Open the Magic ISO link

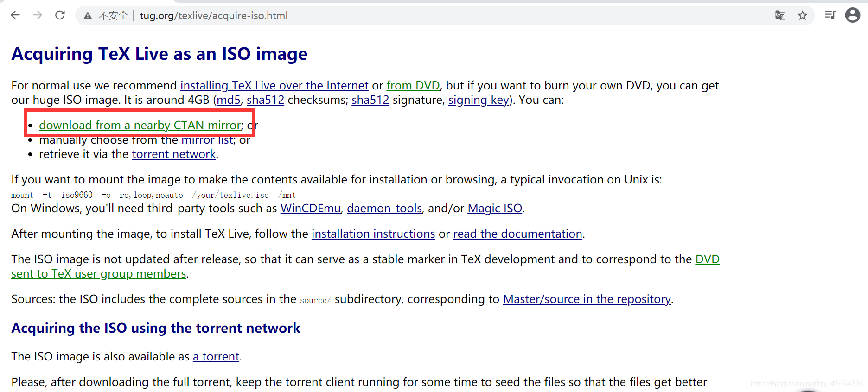495,209
